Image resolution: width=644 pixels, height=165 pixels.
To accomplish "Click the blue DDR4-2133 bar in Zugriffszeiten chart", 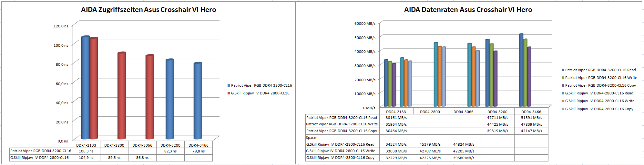I will (86, 88).
